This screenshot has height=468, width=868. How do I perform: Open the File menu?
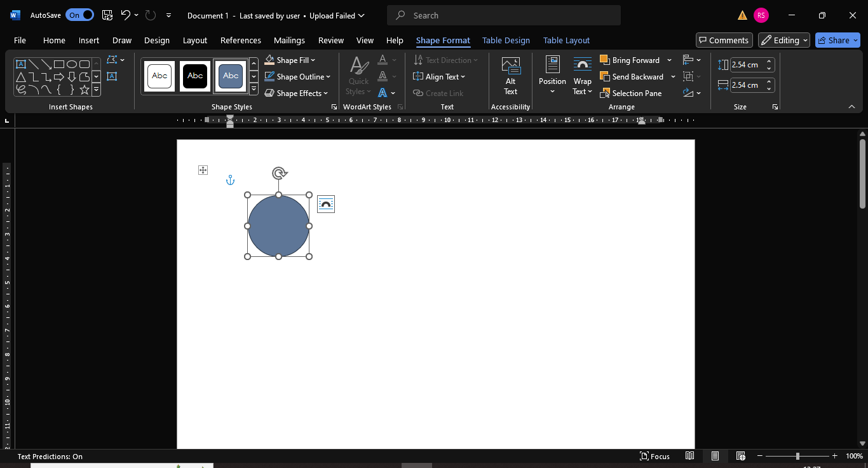coord(20,40)
